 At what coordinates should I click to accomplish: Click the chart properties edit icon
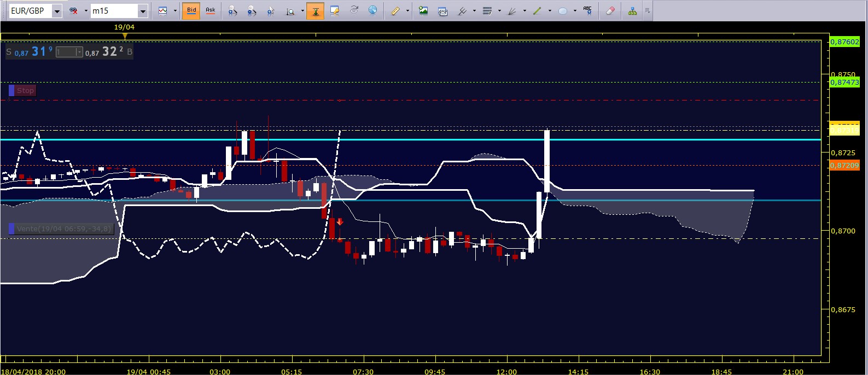click(x=335, y=11)
